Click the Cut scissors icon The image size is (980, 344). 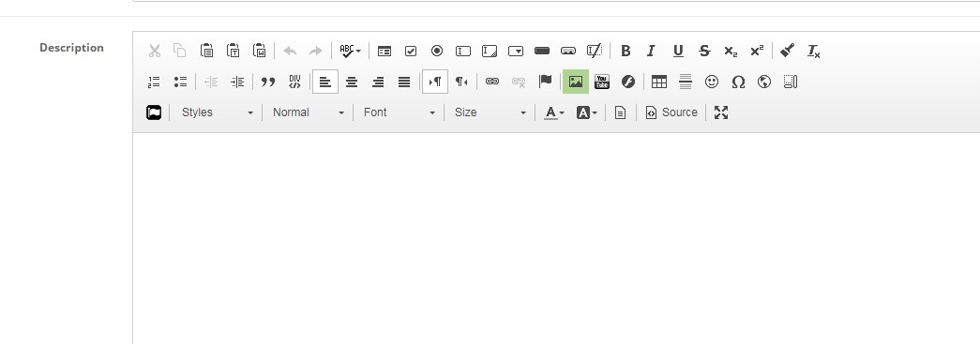point(155,52)
